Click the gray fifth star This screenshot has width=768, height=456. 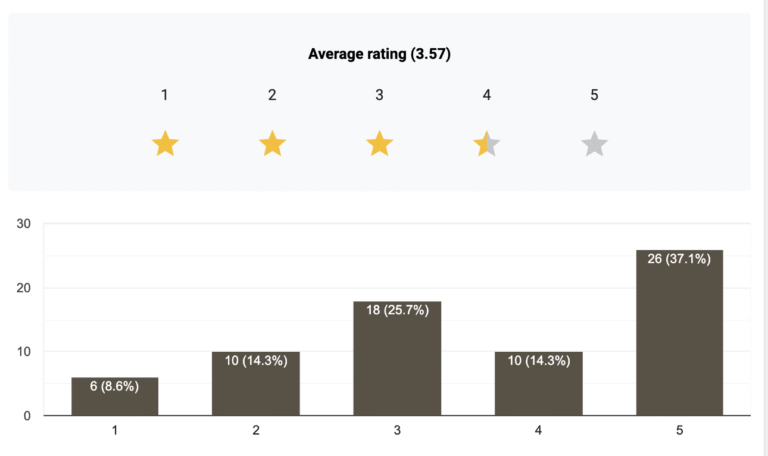[594, 145]
